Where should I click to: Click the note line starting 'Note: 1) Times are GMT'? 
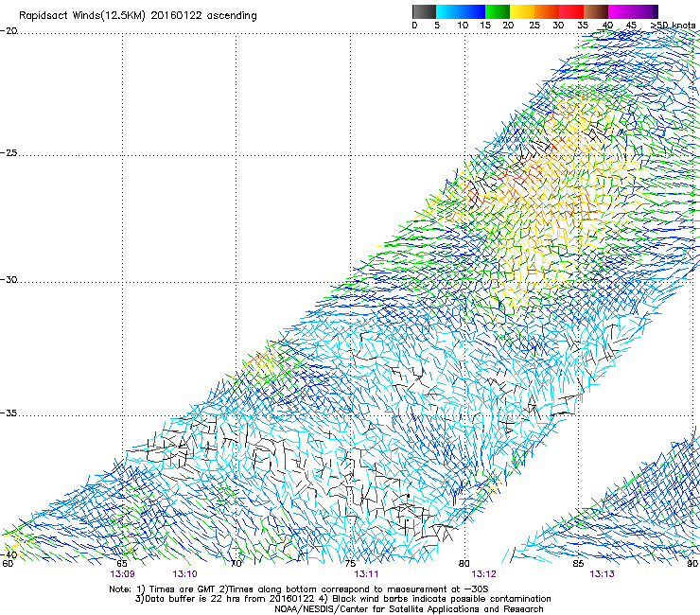[299, 589]
